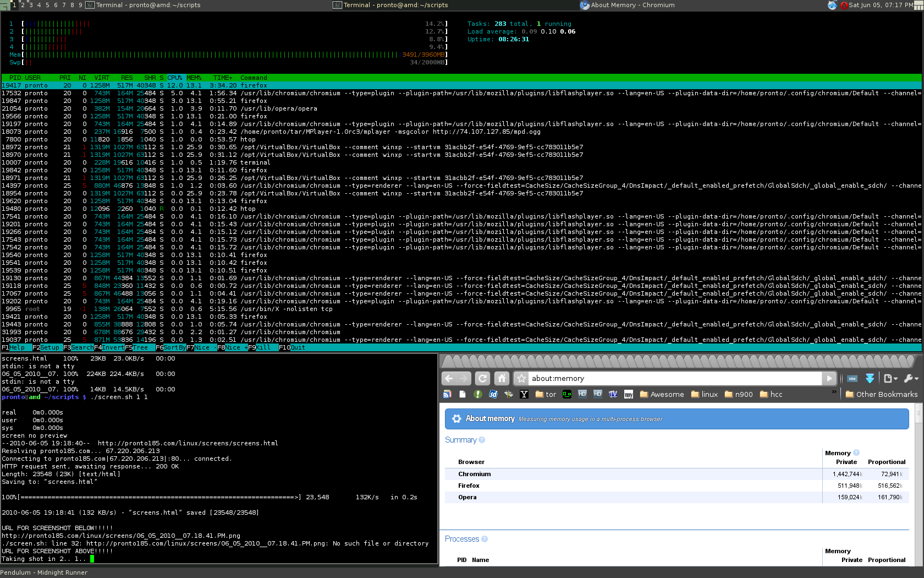This screenshot has width=924, height=578.
Task: Click the help icon next to Processes
Action: (x=485, y=539)
